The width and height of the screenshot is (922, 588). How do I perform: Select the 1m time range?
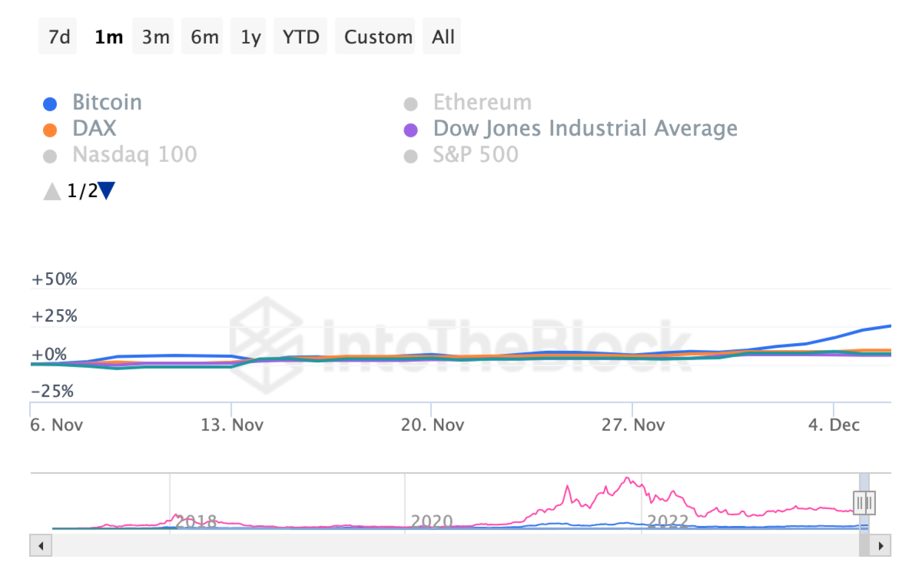coord(109,36)
